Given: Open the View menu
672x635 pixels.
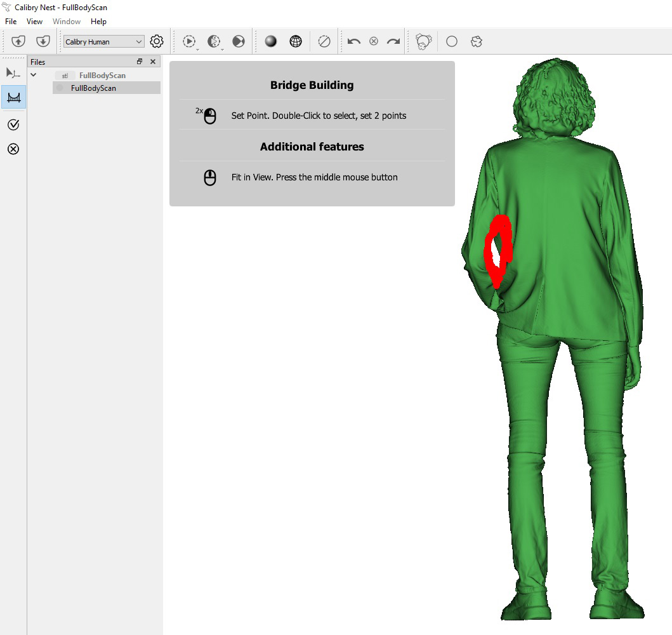Looking at the screenshot, I should click(34, 21).
